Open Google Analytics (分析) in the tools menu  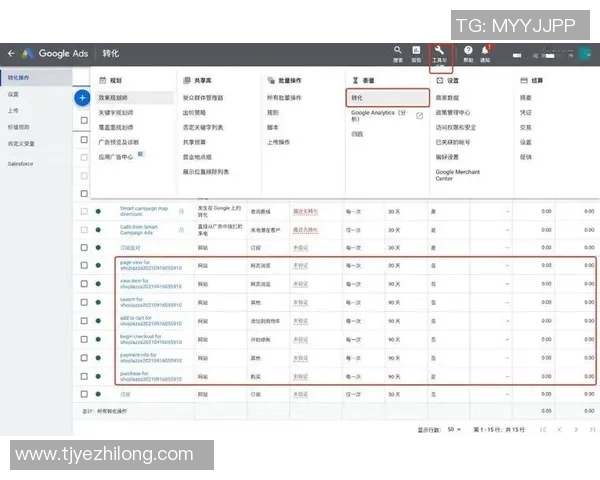coord(378,116)
